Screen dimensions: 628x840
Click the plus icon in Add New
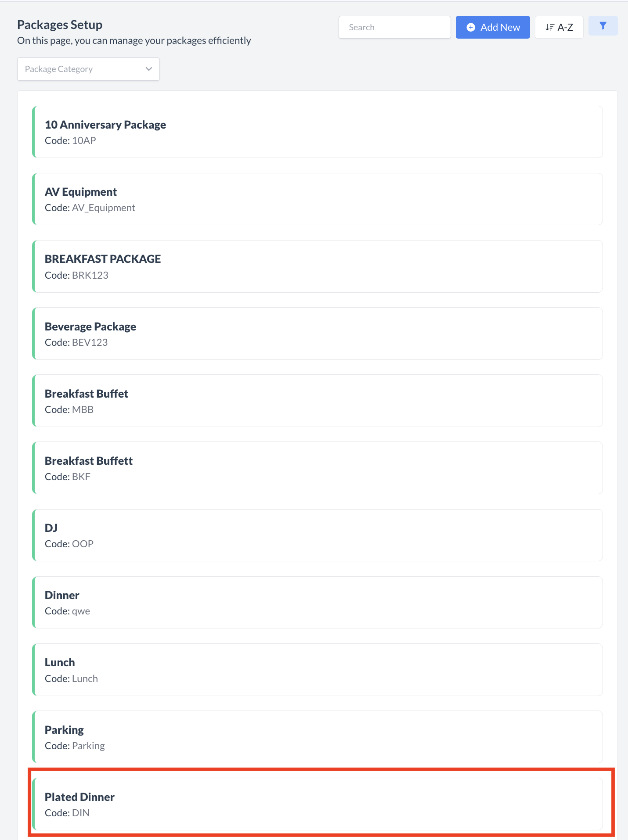tap(470, 27)
